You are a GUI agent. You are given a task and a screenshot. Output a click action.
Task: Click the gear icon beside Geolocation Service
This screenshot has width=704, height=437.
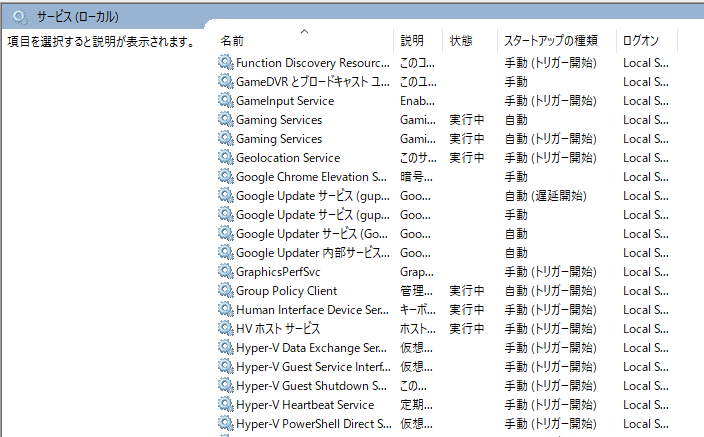pyautogui.click(x=226, y=157)
